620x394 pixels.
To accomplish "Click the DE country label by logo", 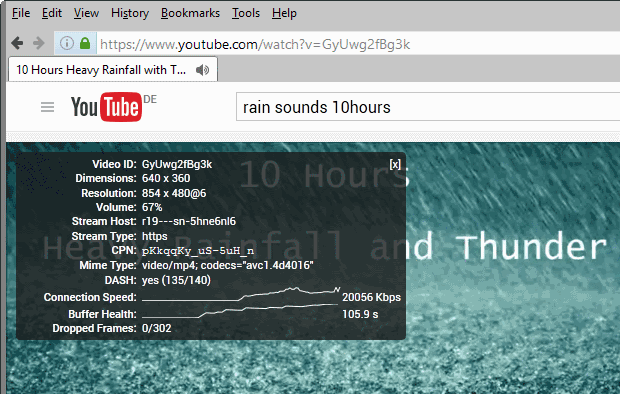I will pos(150,99).
